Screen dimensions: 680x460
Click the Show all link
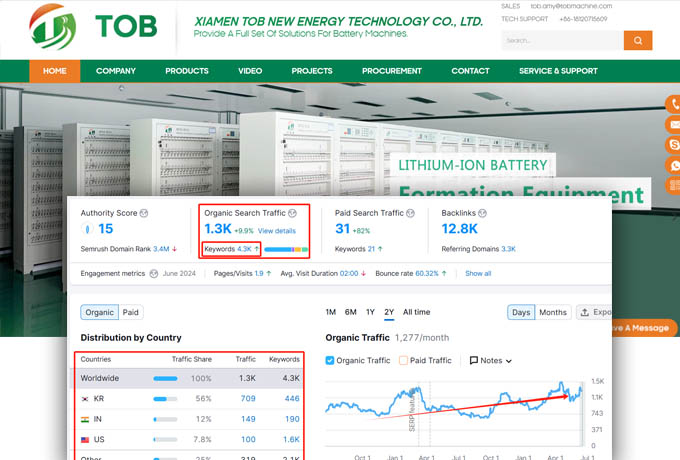[478, 274]
